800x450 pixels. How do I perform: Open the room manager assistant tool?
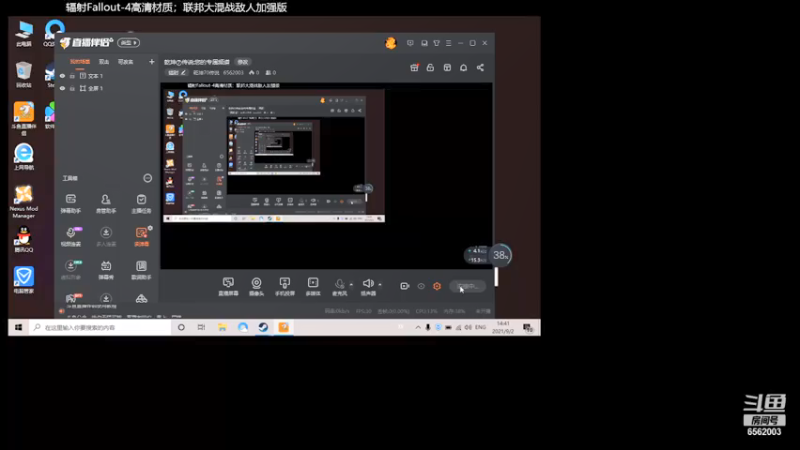(x=106, y=203)
